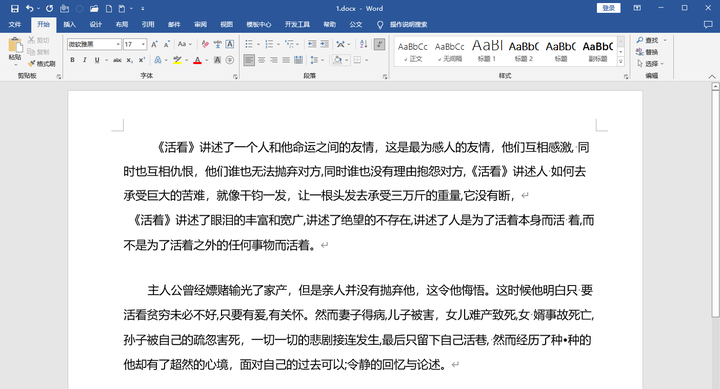Toggle italic formatting
Image resolution: width=720 pixels, height=389 pixels.
tap(84, 60)
